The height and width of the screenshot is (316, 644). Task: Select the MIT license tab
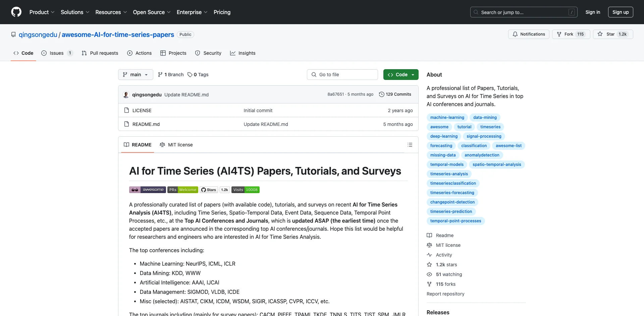(x=176, y=145)
